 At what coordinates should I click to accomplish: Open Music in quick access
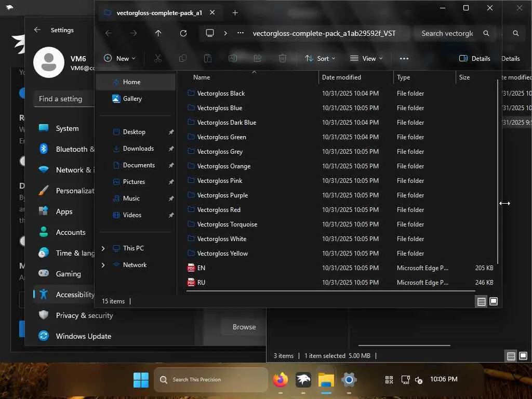click(131, 198)
